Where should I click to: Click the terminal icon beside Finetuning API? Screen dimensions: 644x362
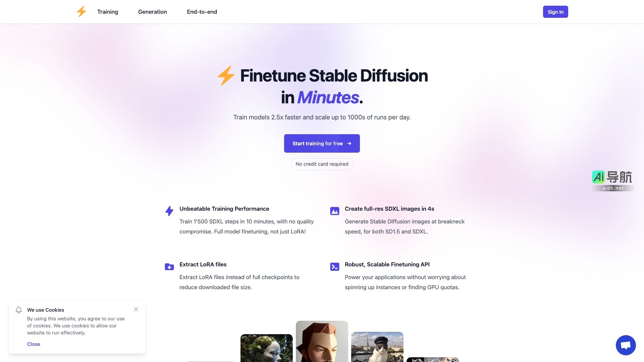pos(335,267)
